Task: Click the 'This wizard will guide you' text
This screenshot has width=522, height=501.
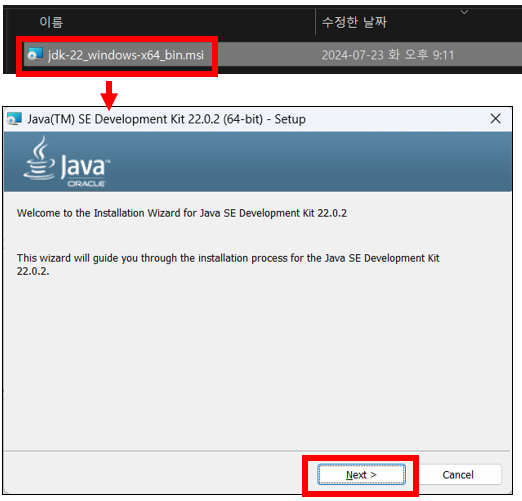Action: pyautogui.click(x=228, y=264)
